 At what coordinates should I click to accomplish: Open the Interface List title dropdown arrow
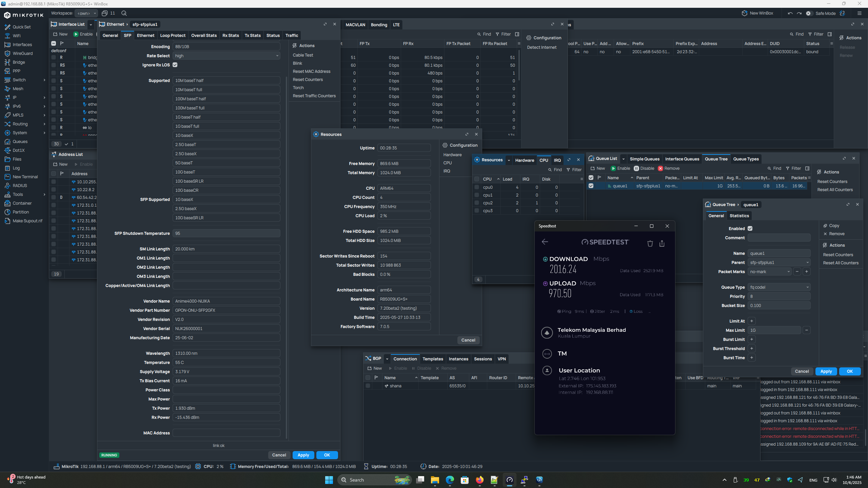point(91,24)
